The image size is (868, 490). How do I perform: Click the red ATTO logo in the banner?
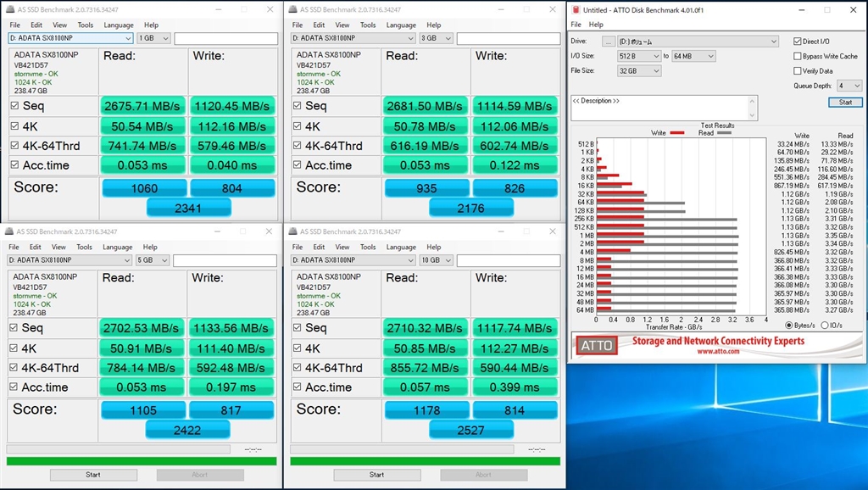coord(596,346)
